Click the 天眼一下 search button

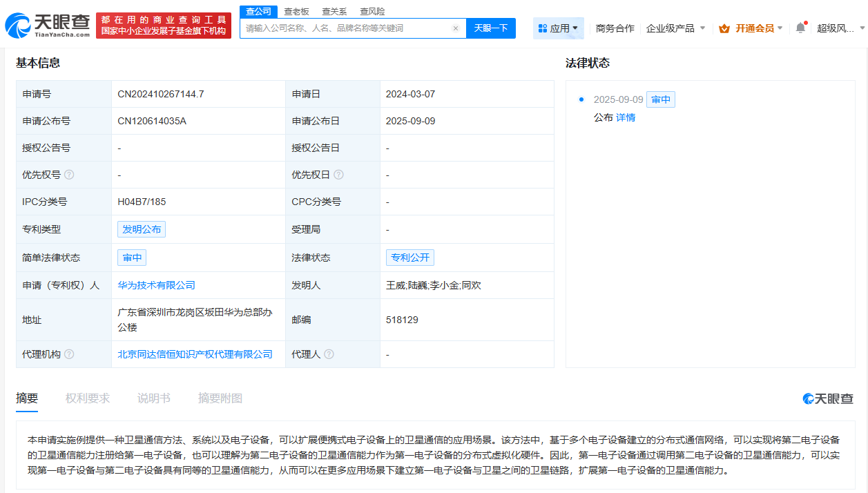pos(491,28)
